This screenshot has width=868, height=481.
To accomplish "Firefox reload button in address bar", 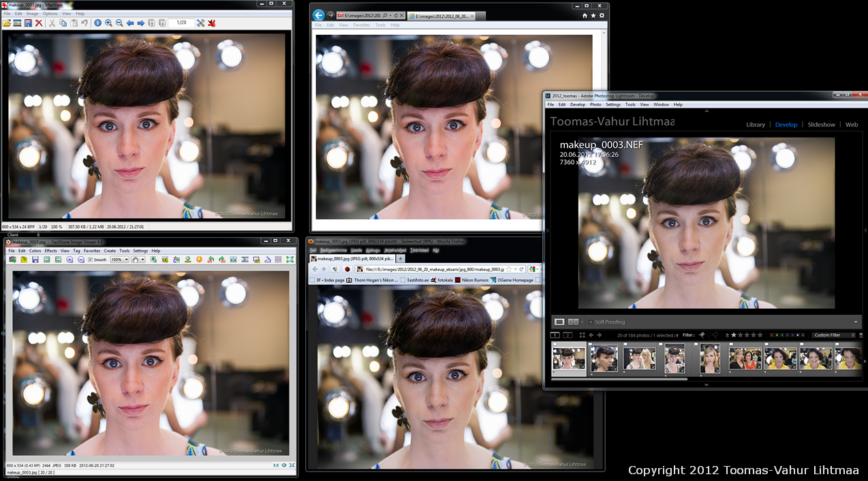I will tap(521, 269).
